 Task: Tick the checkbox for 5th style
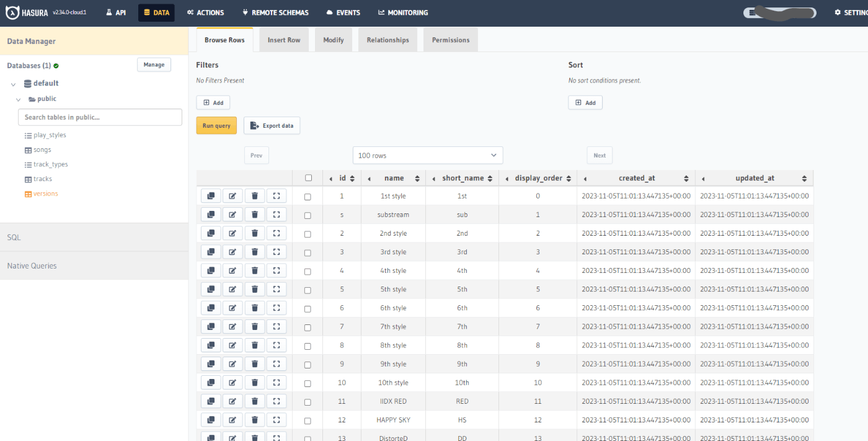(x=308, y=290)
